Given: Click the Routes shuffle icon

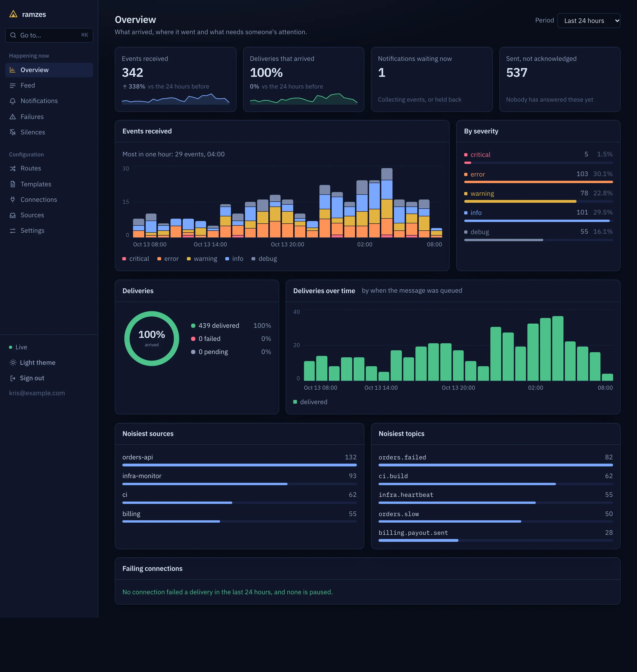Looking at the screenshot, I should click(x=13, y=168).
